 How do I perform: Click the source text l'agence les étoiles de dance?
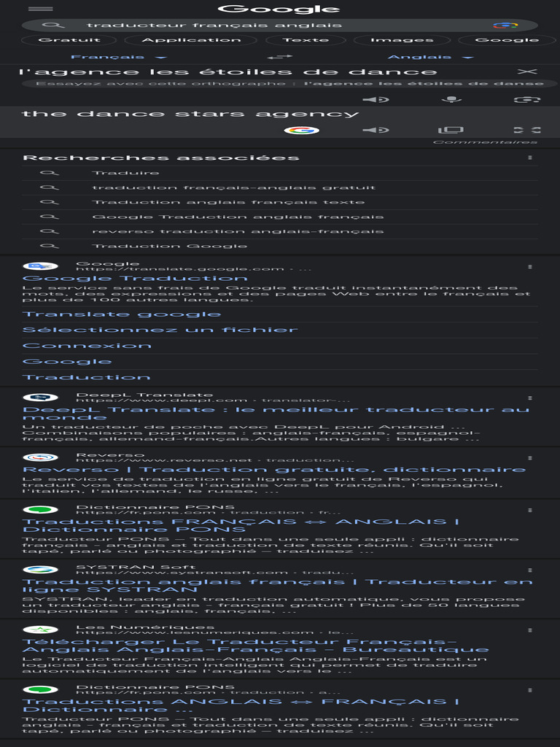point(227,72)
